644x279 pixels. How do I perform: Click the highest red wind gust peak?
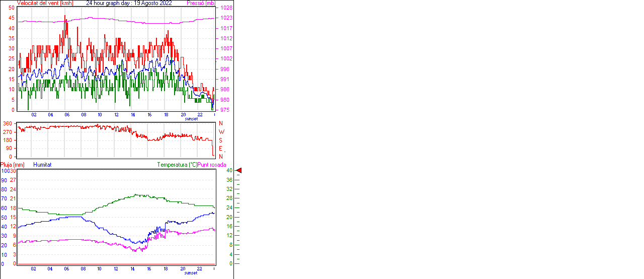65,16
